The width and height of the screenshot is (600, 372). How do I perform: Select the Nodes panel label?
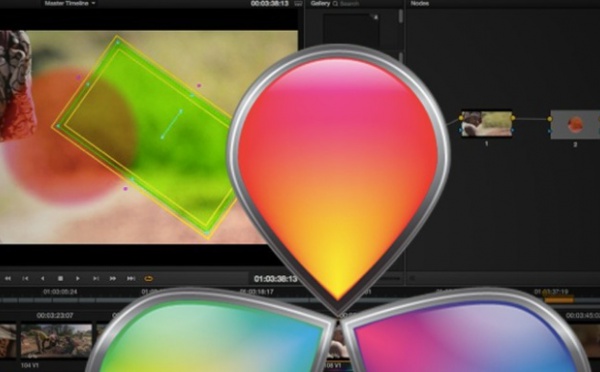[420, 3]
